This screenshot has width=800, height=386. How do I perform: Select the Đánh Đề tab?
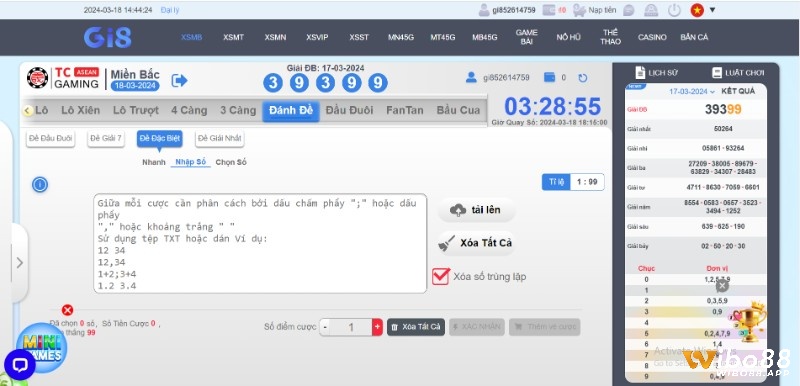291,111
